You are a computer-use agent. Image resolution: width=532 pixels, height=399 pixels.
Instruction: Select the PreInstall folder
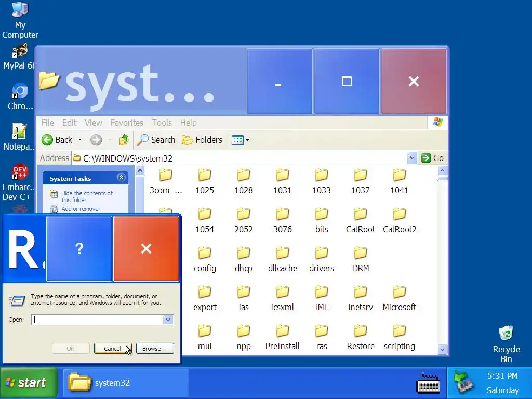click(x=282, y=338)
